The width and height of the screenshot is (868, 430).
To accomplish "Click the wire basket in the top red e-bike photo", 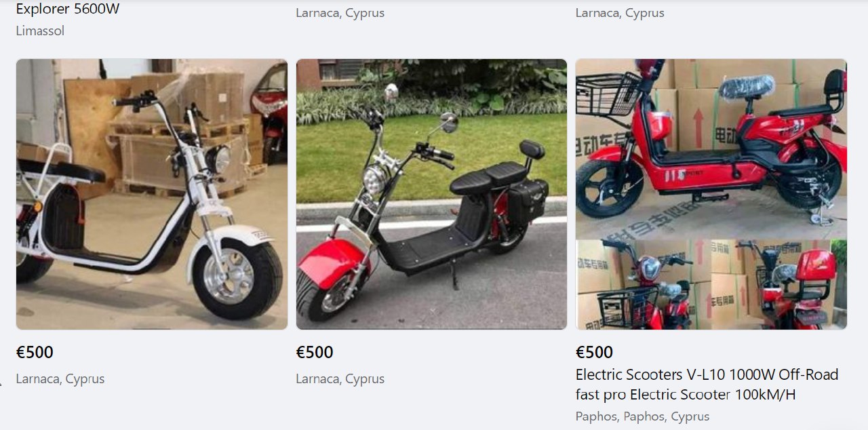I will pos(607,94).
